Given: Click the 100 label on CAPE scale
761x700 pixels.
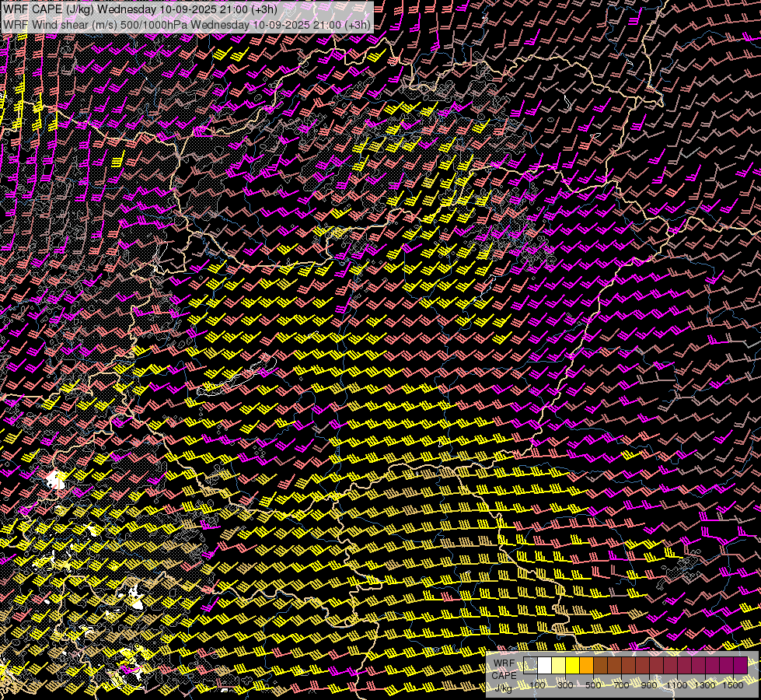Looking at the screenshot, I should [537, 684].
